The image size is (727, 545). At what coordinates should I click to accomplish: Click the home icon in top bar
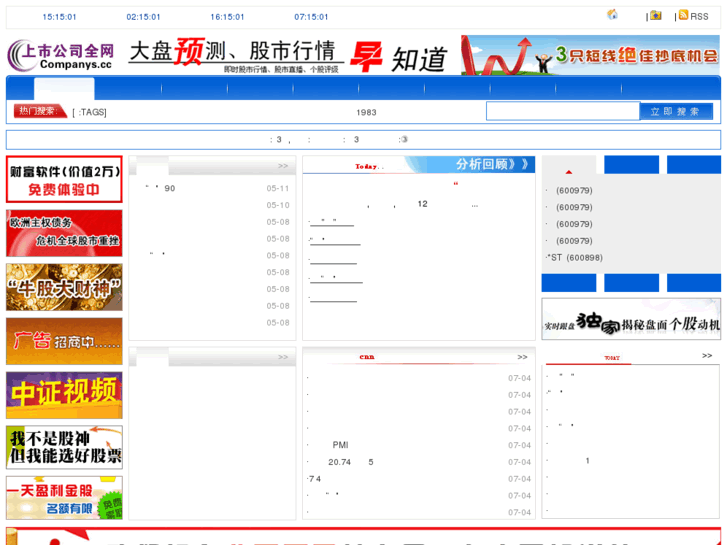pyautogui.click(x=612, y=15)
